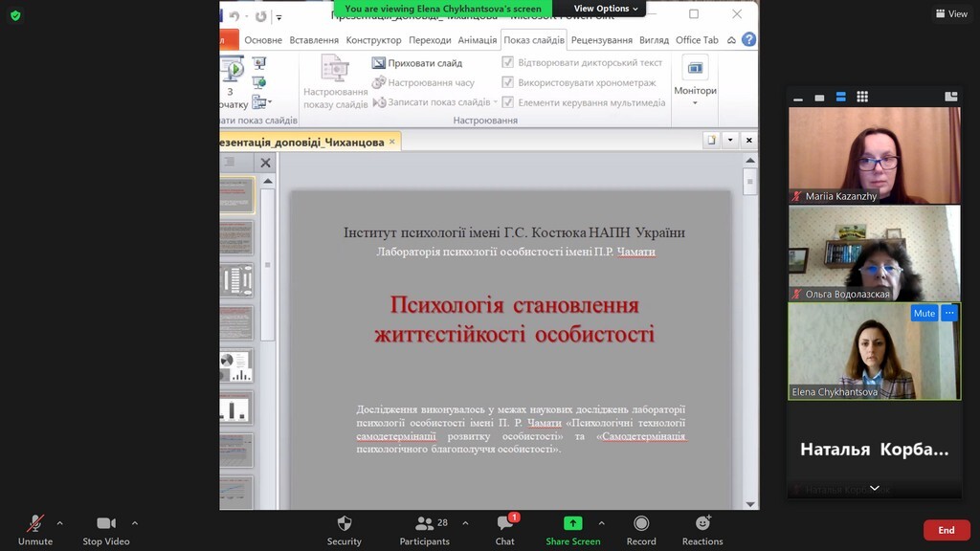Viewport: 980px width, 551px height.
Task: Open more options on Elena Chykhantsova's video
Action: point(949,313)
